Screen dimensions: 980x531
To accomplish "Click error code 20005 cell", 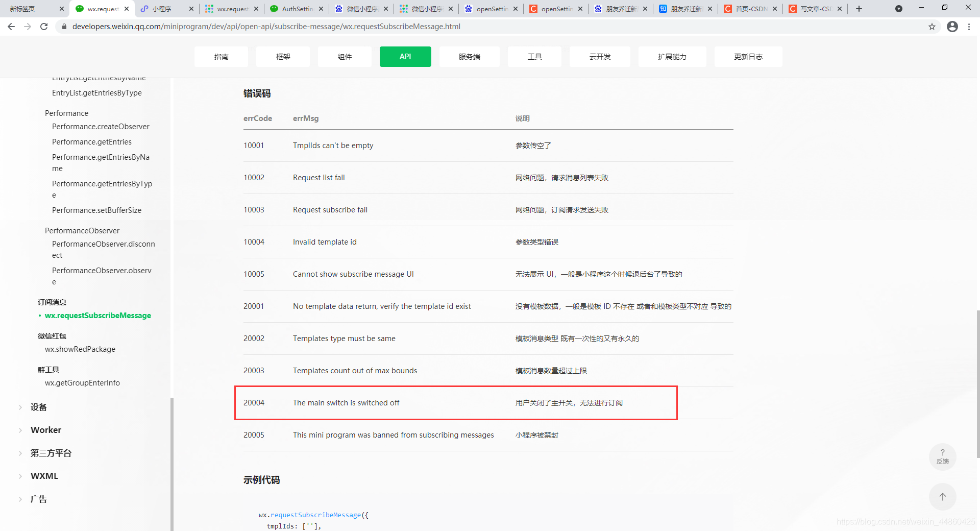I will tap(254, 435).
